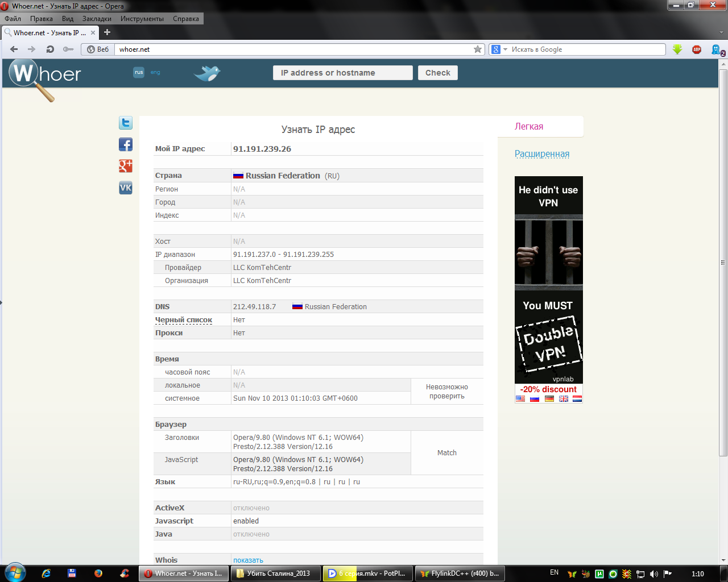
Task: Click the Javascript enabled value
Action: pos(246,521)
